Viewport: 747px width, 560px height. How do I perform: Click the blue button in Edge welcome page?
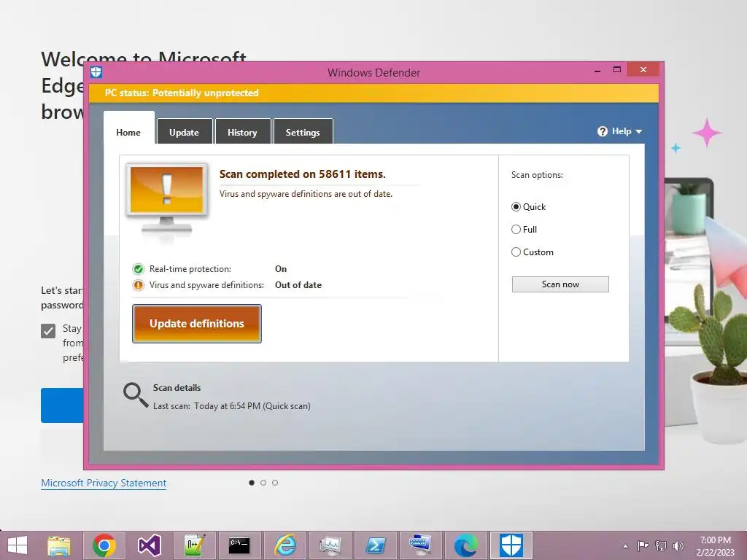click(x=63, y=405)
